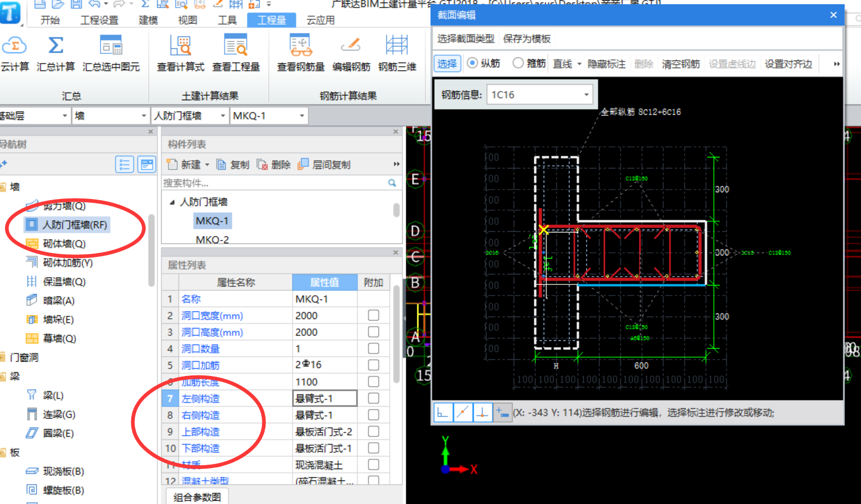Expand more section editor toolbar options

pyautogui.click(x=837, y=64)
